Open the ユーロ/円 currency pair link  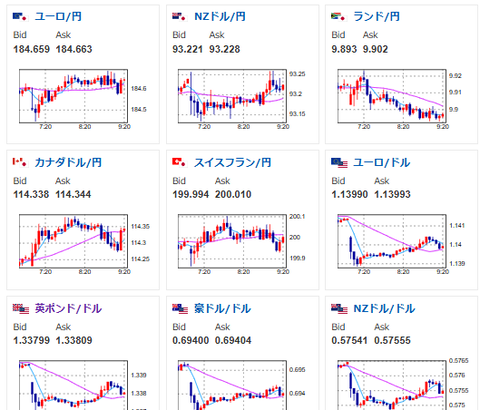[x=58, y=16]
